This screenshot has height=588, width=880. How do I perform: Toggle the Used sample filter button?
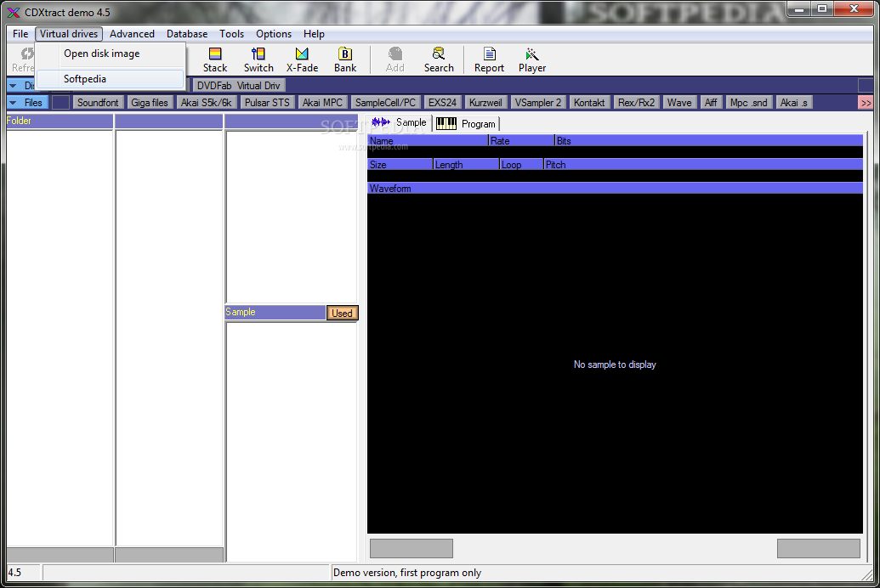point(342,313)
